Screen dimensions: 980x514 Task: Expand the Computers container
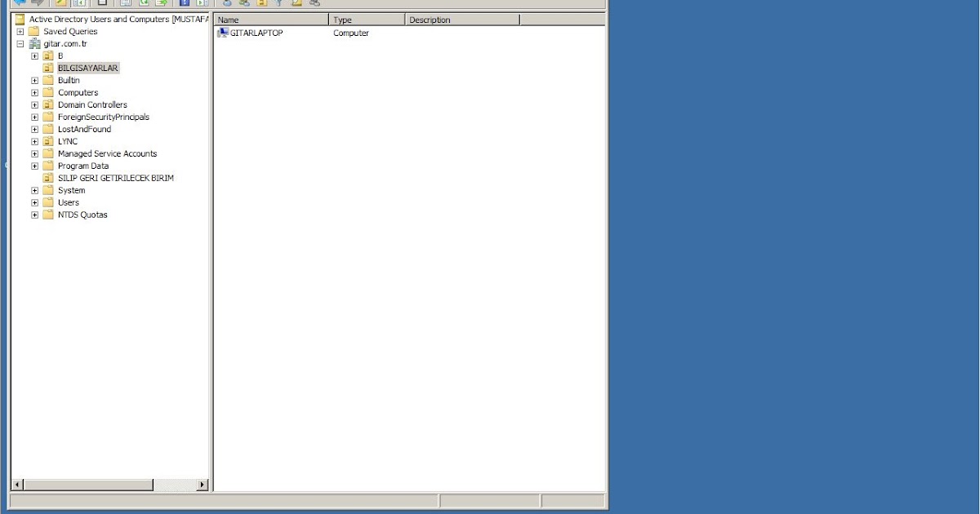pos(34,93)
